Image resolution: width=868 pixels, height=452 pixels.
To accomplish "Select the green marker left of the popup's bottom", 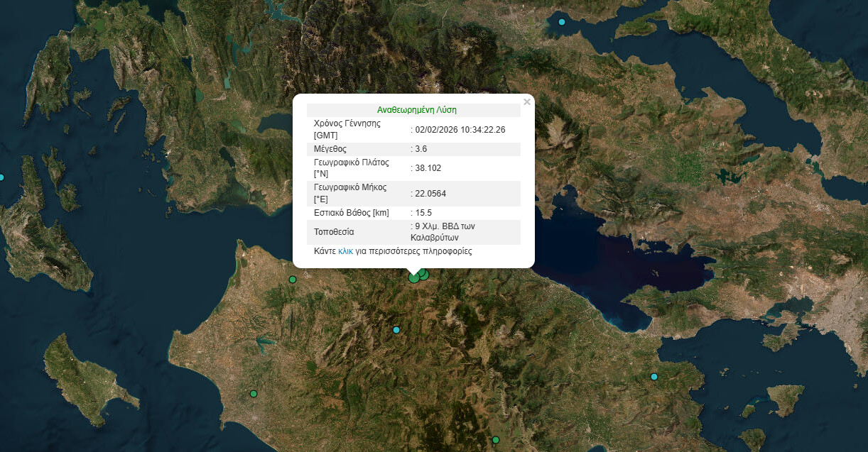I will click(292, 280).
